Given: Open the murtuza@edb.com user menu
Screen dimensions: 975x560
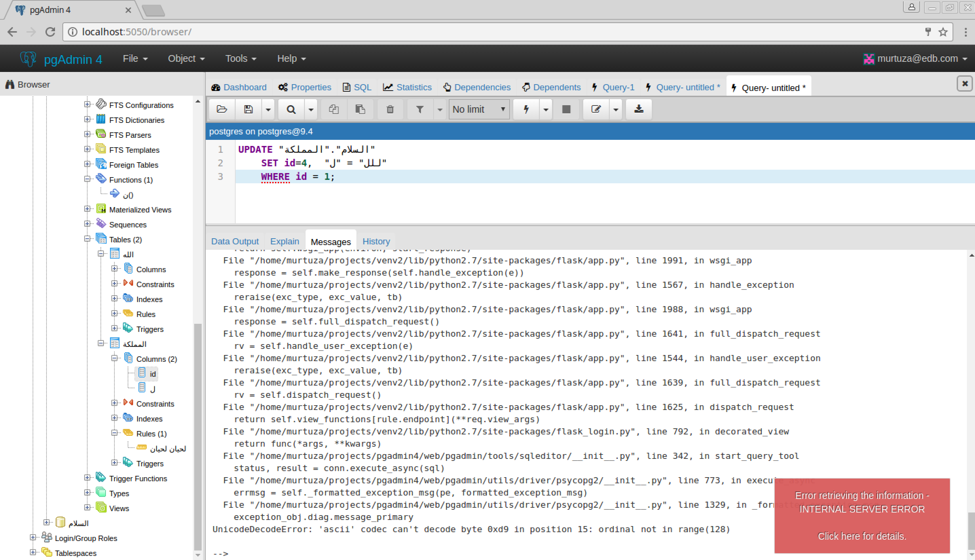Looking at the screenshot, I should tap(917, 58).
